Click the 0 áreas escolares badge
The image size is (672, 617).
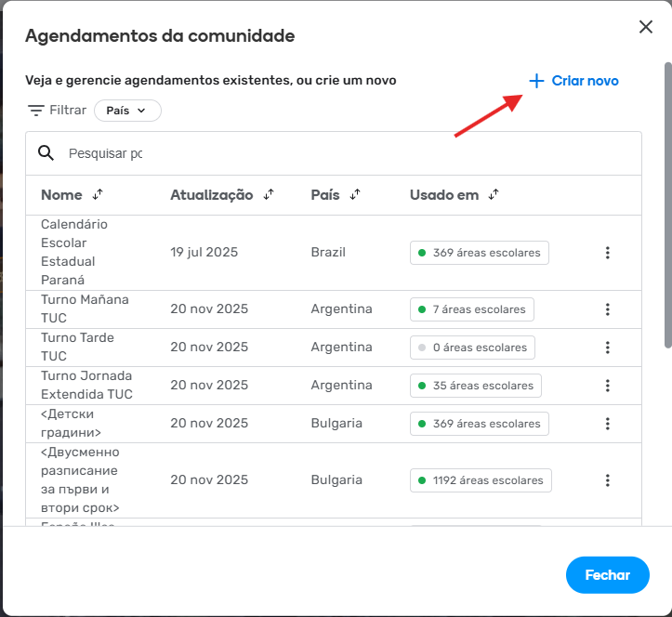point(472,348)
